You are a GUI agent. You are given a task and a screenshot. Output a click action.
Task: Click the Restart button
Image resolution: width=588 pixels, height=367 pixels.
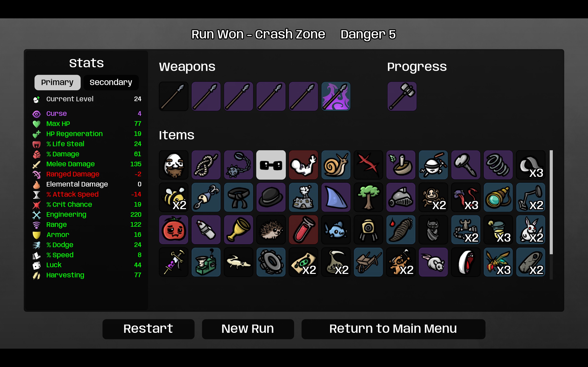pos(148,329)
